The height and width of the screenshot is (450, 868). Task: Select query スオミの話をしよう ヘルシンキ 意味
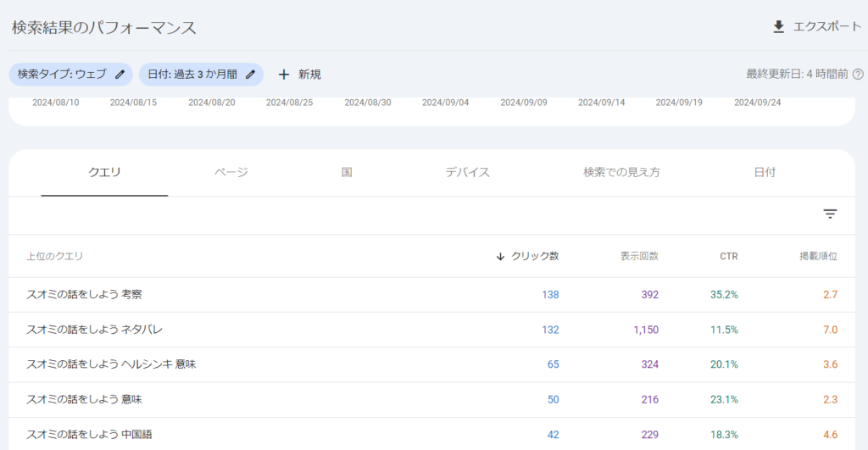[x=111, y=364]
